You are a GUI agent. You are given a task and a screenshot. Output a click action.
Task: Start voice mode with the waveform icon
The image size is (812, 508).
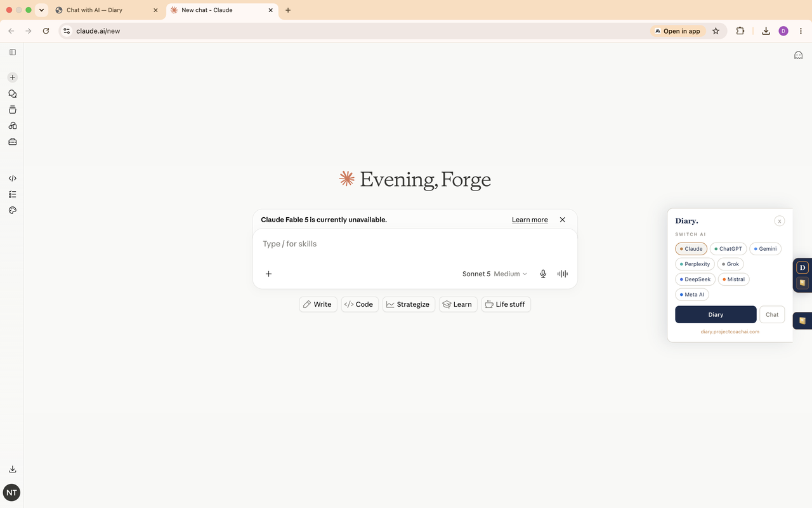(563, 274)
